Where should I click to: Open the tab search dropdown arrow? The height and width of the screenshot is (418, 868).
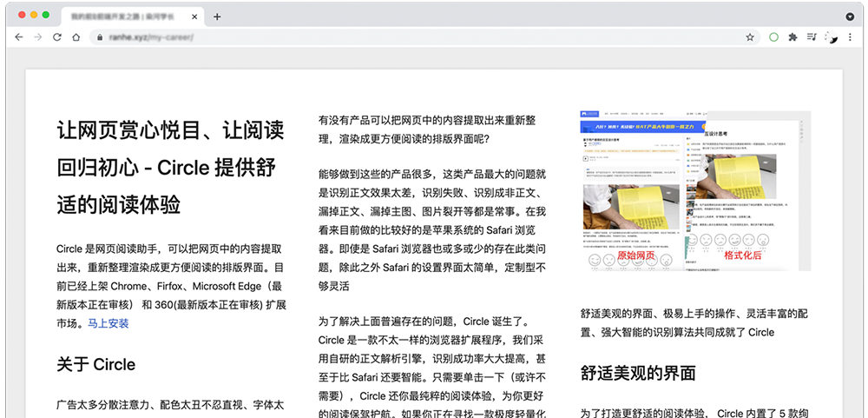[x=851, y=17]
